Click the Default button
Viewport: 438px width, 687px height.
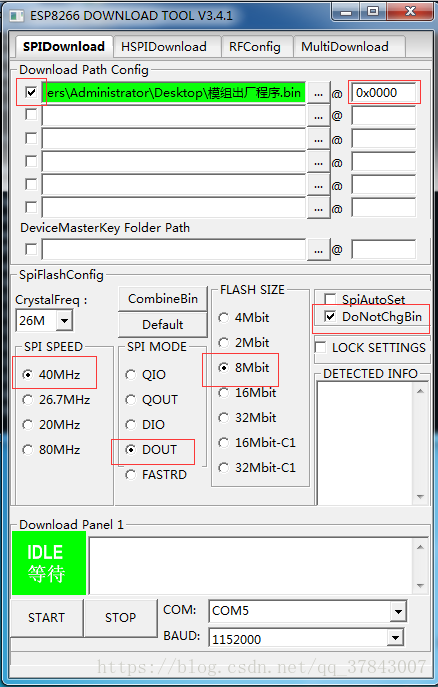coord(162,325)
